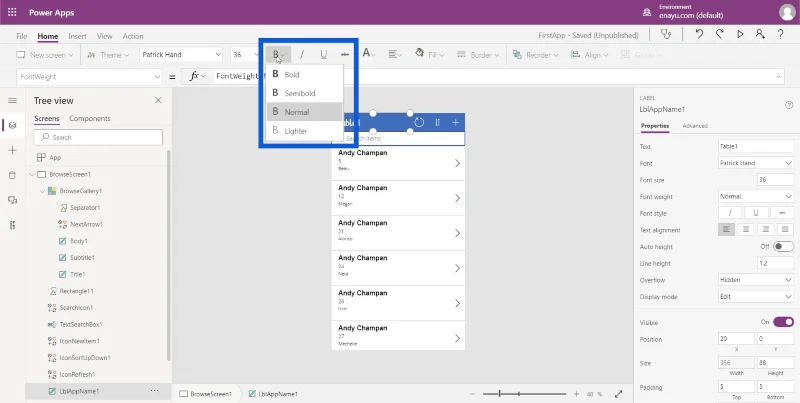Open the arrow for Andy Champan row 5

pos(457,163)
